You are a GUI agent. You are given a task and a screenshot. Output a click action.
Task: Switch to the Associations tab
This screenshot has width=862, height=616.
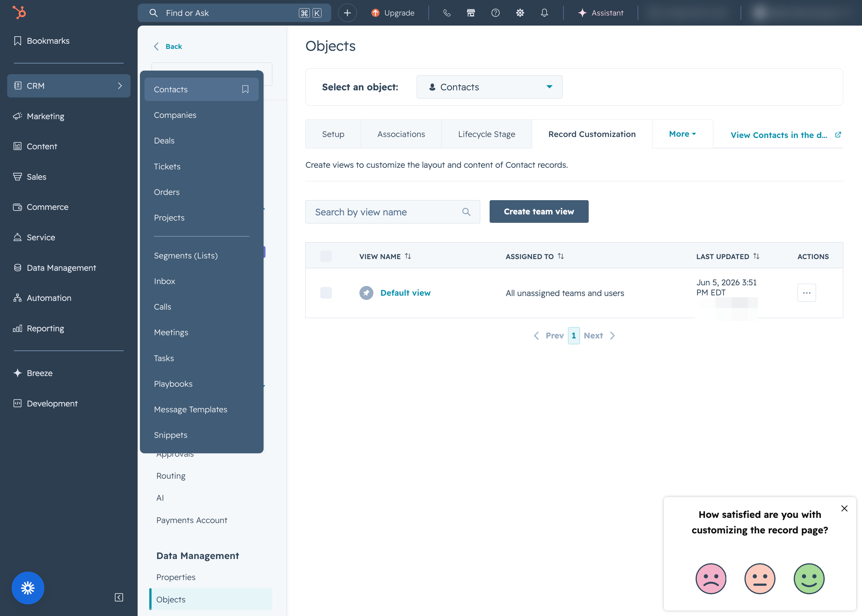[x=401, y=134]
